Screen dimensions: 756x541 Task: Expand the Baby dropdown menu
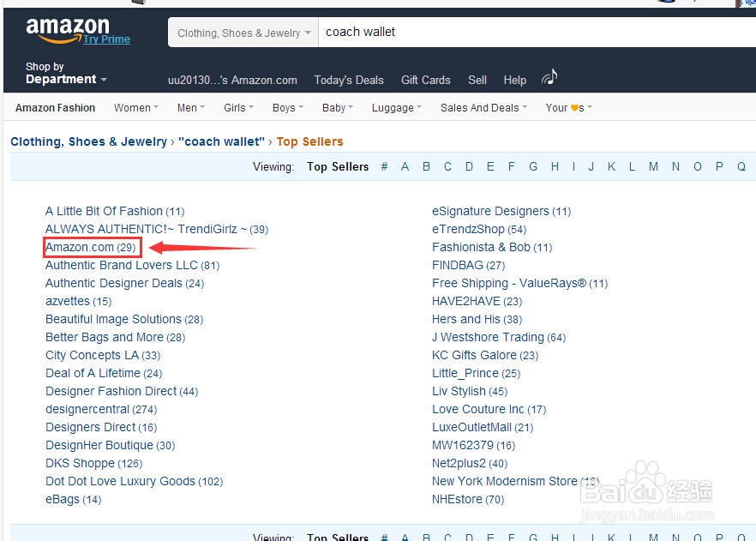(x=338, y=108)
